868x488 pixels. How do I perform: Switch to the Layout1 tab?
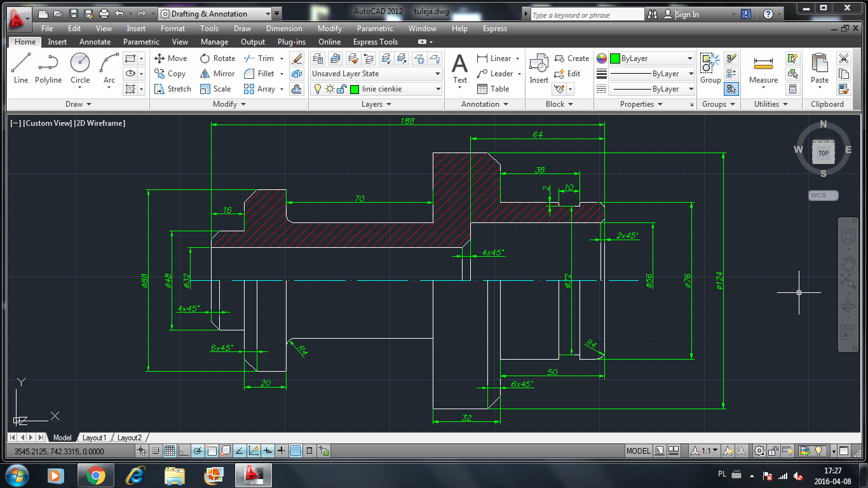(x=94, y=438)
